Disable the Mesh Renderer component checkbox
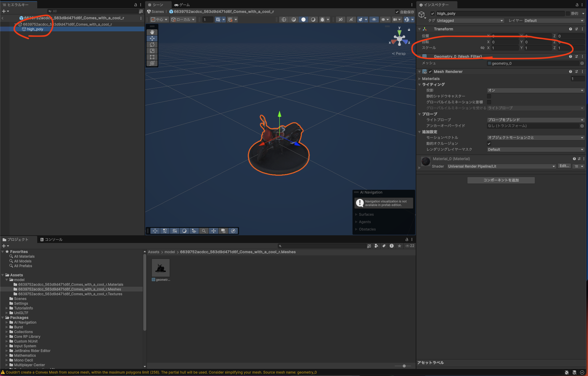The width and height of the screenshot is (588, 376). (431, 72)
